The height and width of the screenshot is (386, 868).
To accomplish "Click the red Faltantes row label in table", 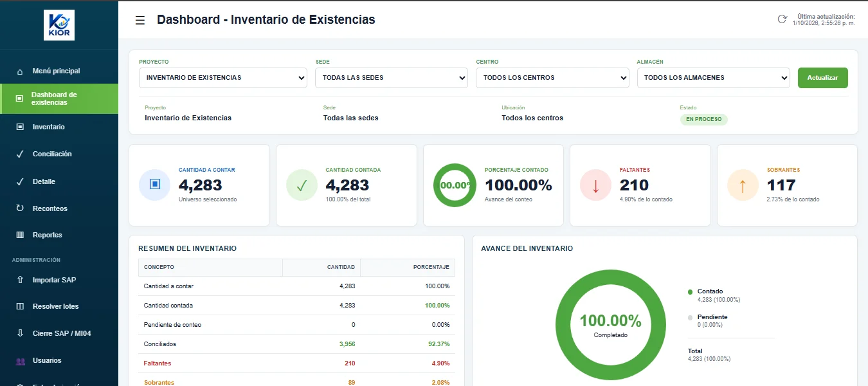I will [x=158, y=363].
